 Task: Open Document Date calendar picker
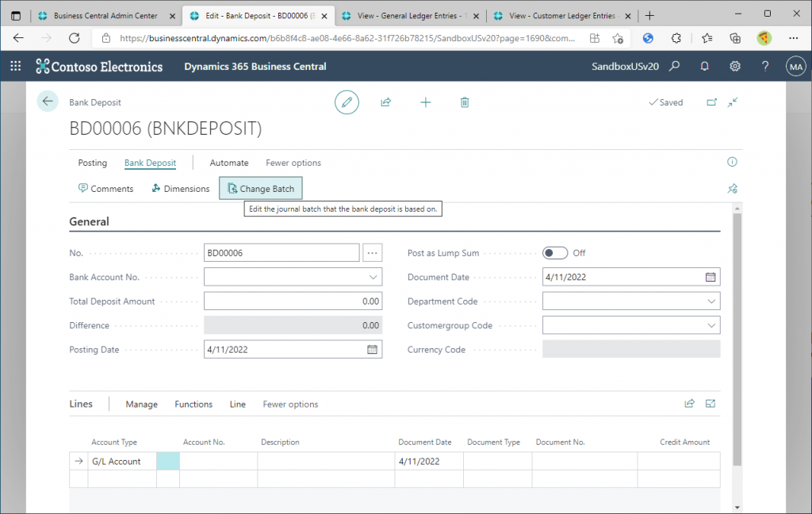(x=710, y=277)
